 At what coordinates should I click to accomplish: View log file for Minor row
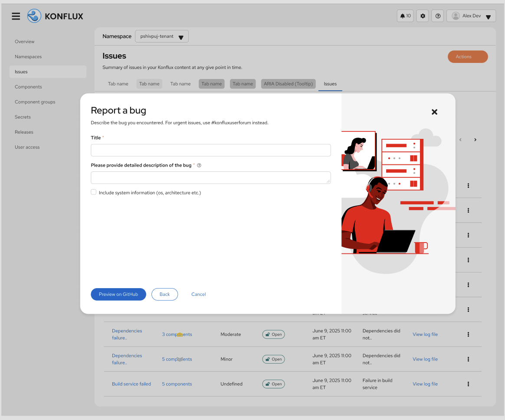[425, 359]
